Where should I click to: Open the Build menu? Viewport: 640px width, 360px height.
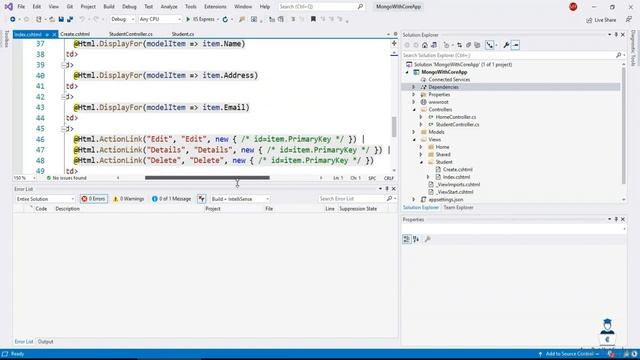pos(109,7)
